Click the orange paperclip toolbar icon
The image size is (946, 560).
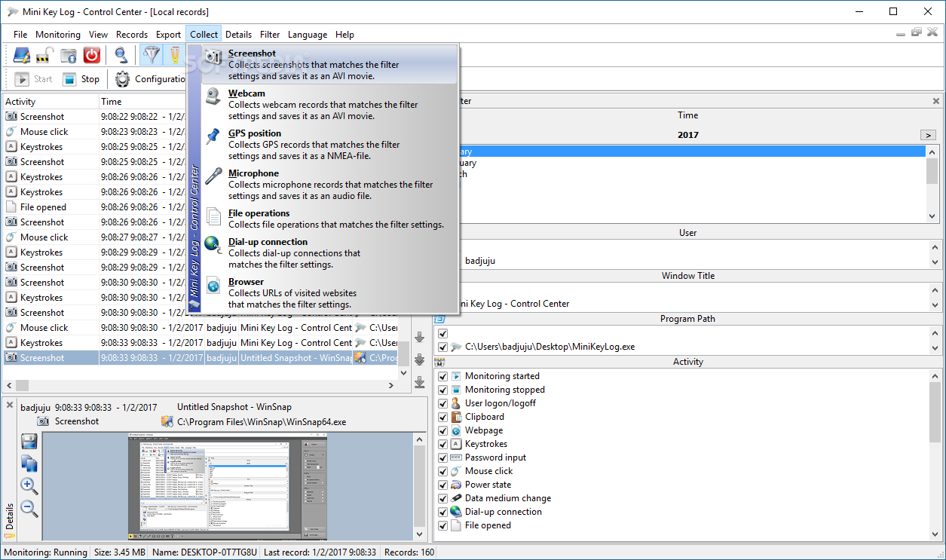pos(175,55)
